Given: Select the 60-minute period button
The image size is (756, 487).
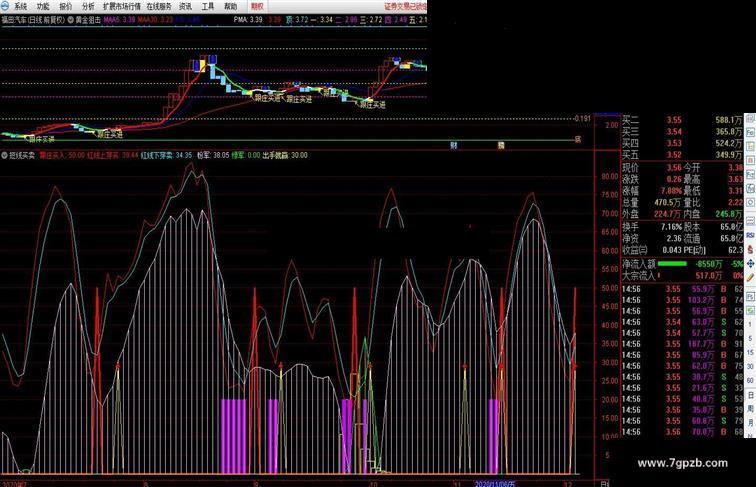Looking at the screenshot, I should [751, 380].
